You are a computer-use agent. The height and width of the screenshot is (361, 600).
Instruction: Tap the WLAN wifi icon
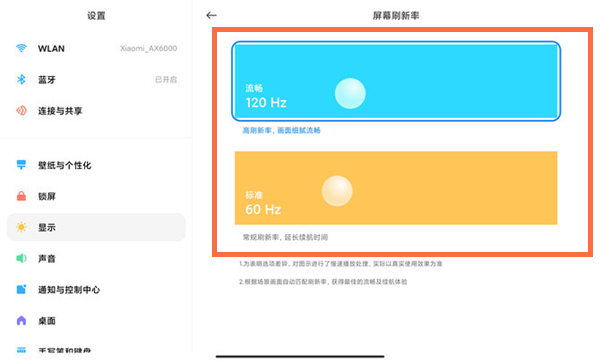[21, 48]
